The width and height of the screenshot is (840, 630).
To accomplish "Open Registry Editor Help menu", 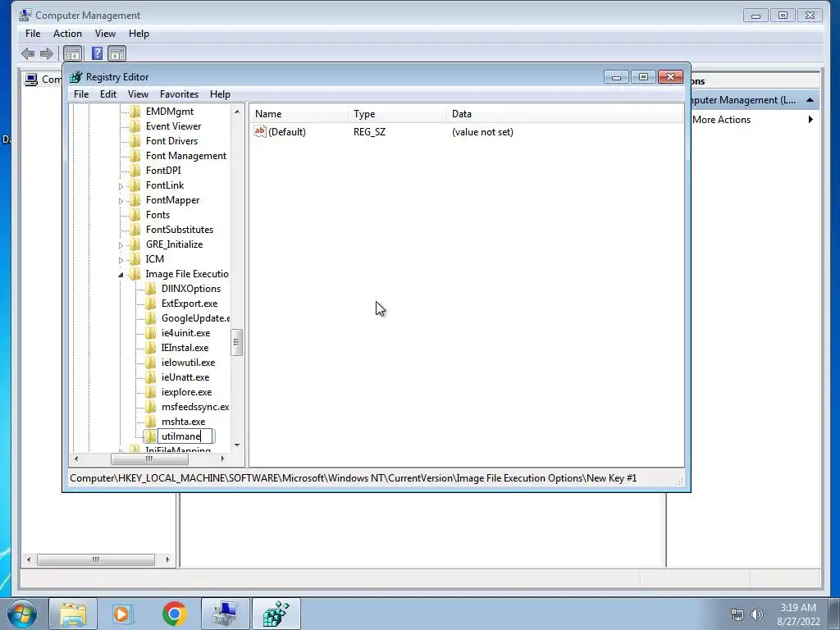I will coord(220,94).
